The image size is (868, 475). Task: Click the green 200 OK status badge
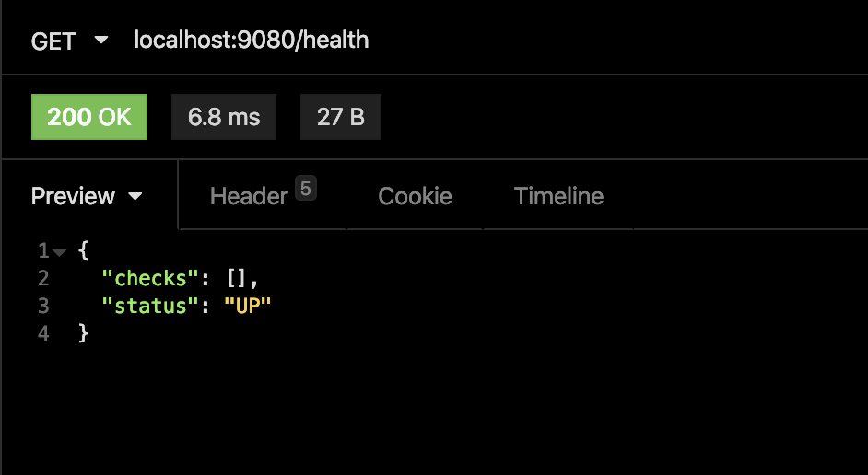(x=89, y=117)
